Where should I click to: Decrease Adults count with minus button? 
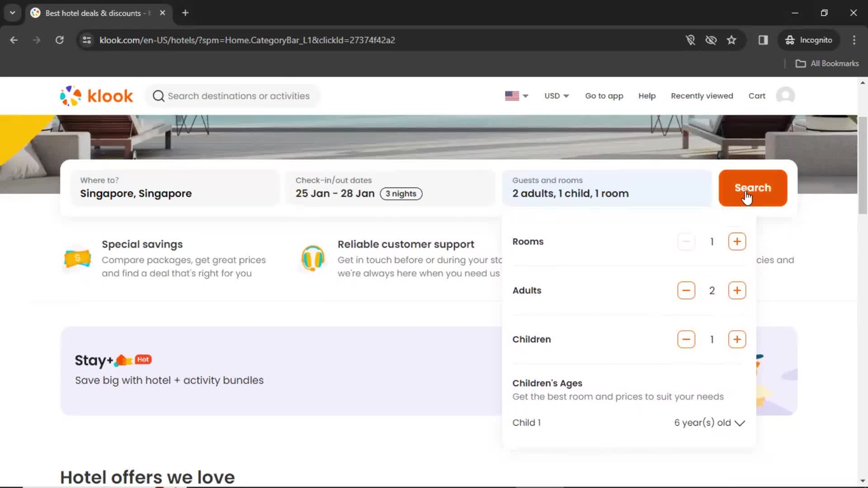(686, 290)
